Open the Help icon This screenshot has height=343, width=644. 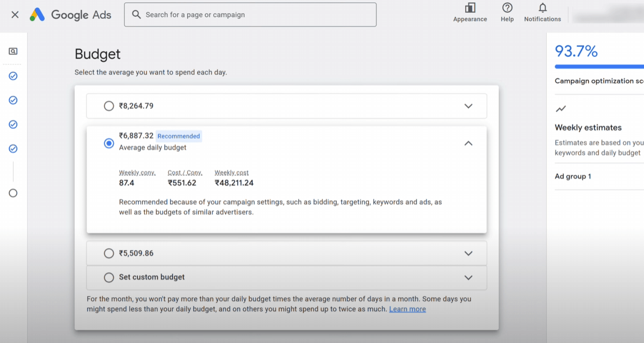coord(507,8)
